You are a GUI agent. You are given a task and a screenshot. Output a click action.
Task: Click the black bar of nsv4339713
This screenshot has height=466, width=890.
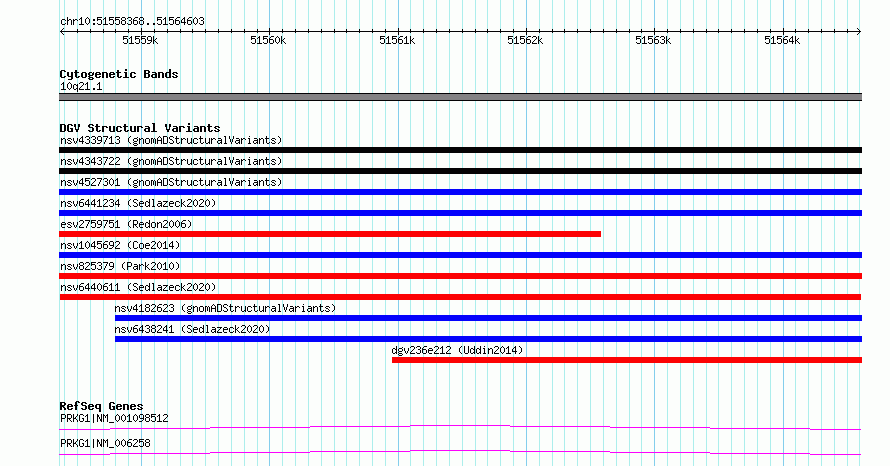point(460,150)
